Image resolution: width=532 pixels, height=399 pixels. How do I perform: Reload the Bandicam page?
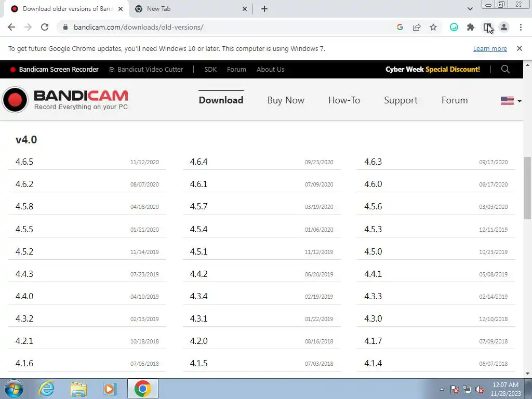click(45, 27)
